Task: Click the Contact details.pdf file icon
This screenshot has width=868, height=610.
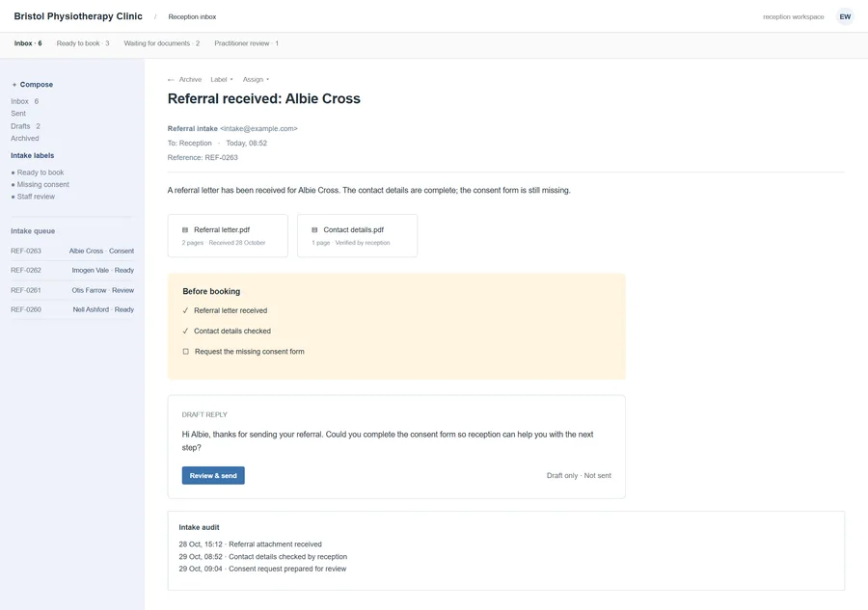Action: (x=314, y=229)
